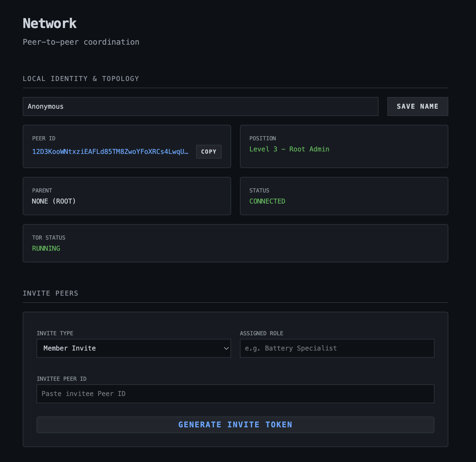Click the Anonymous display name field
The image size is (476, 462).
coord(200,106)
